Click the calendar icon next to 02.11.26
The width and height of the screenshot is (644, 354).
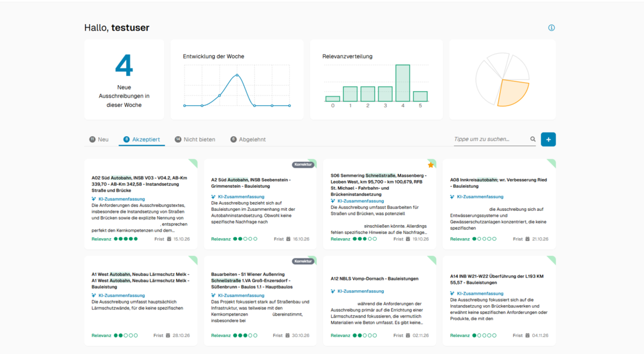pyautogui.click(x=408, y=335)
